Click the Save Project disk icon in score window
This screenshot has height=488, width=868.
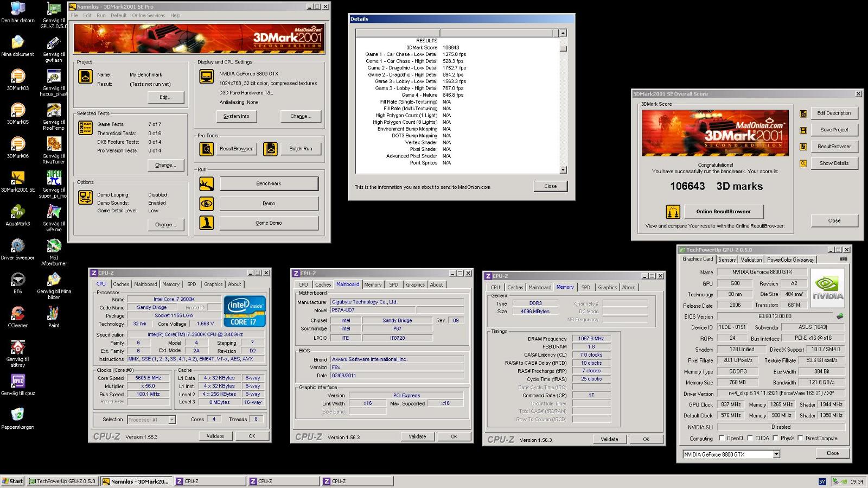(803, 130)
